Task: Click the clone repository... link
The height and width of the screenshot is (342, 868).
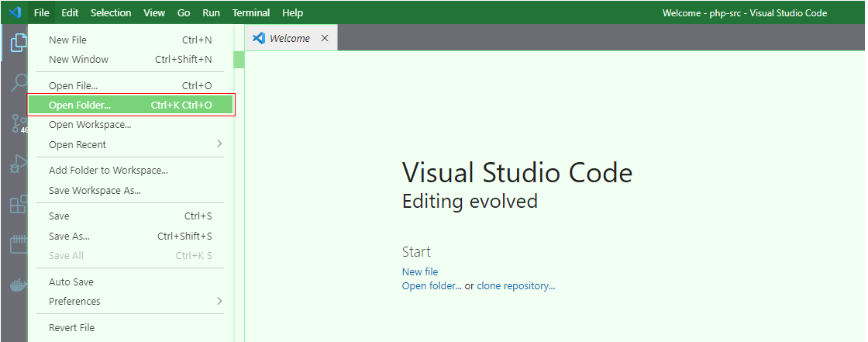Action: pos(516,286)
